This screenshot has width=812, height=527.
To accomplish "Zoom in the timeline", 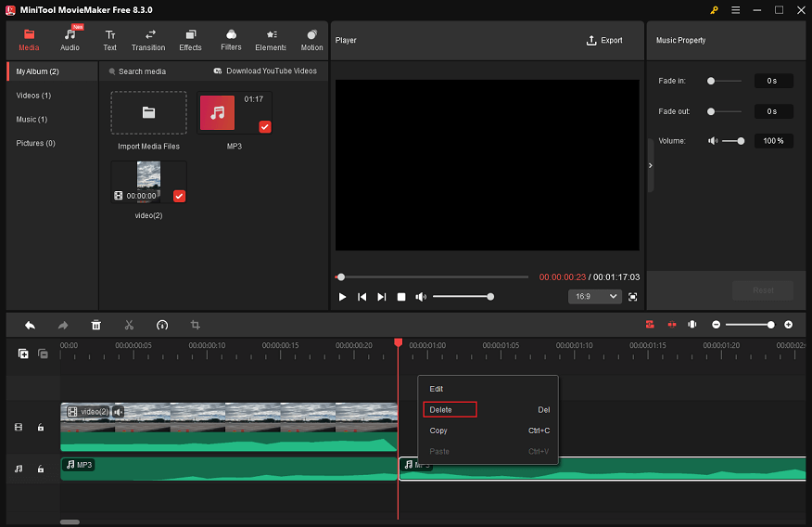I will coord(788,325).
